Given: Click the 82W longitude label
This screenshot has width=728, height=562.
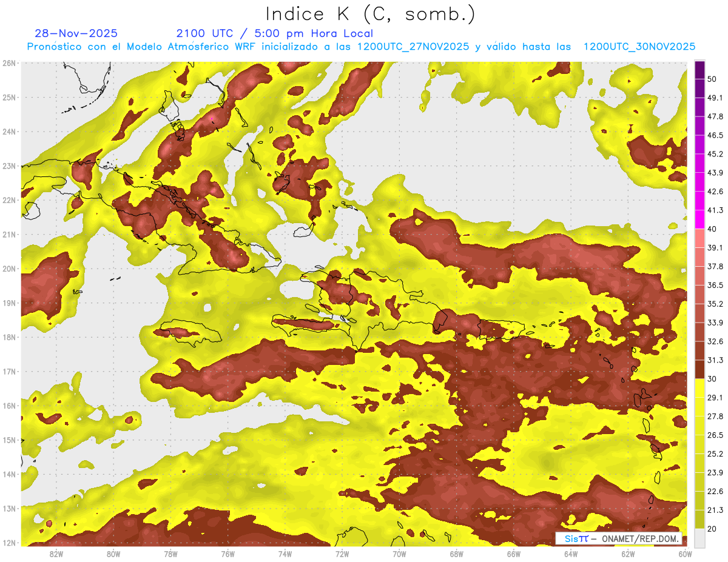Looking at the screenshot, I should (56, 554).
